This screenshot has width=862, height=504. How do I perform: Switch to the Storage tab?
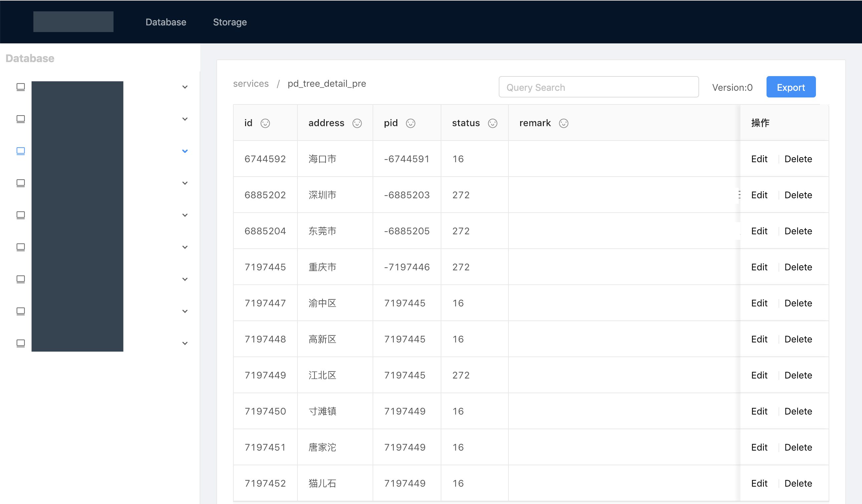(230, 22)
